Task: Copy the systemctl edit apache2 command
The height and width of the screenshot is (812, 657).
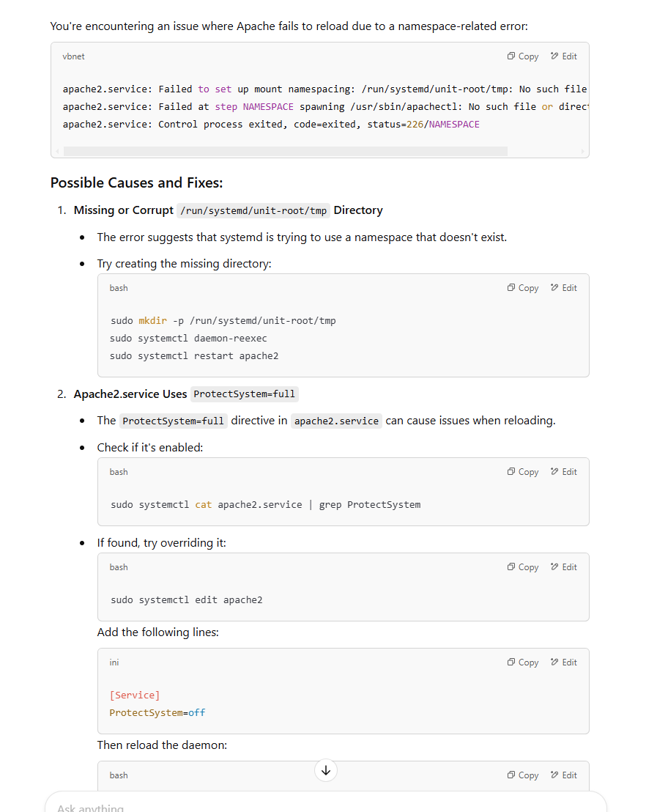Action: pos(523,567)
